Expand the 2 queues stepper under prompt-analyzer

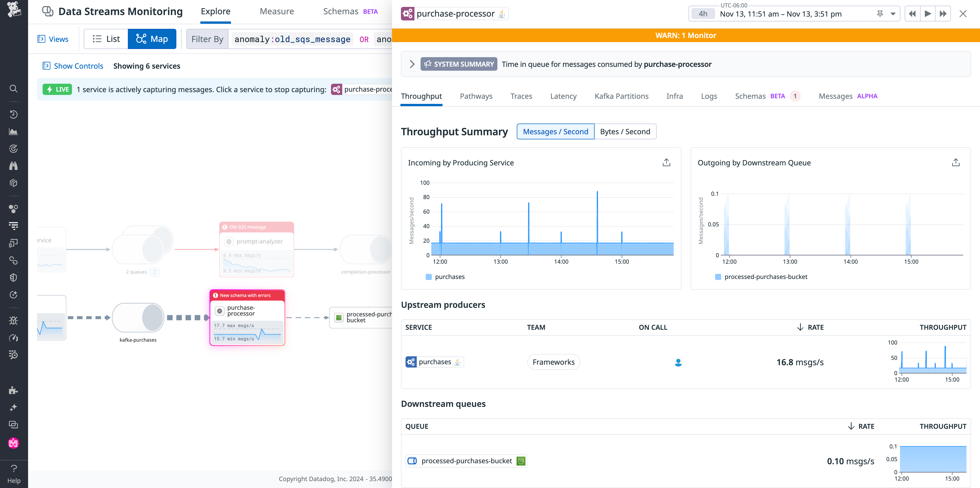tap(154, 272)
